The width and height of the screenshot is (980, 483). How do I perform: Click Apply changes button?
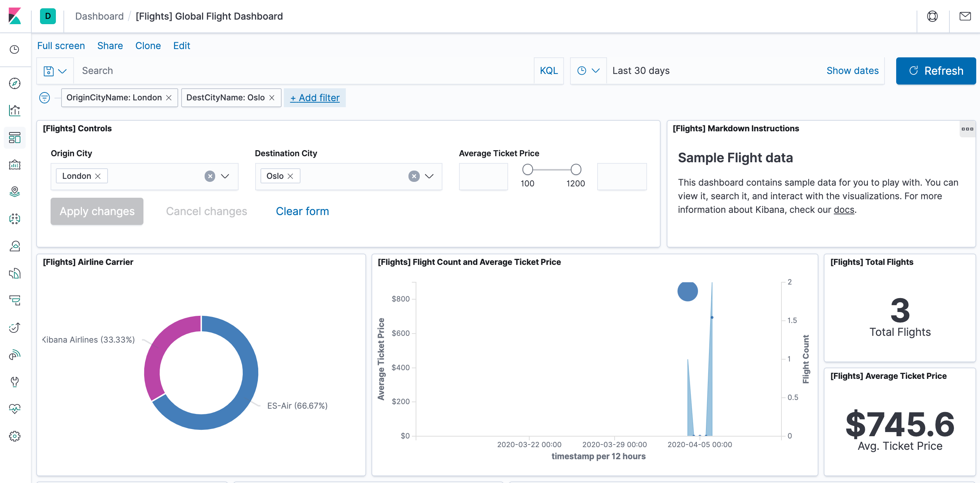coord(97,211)
